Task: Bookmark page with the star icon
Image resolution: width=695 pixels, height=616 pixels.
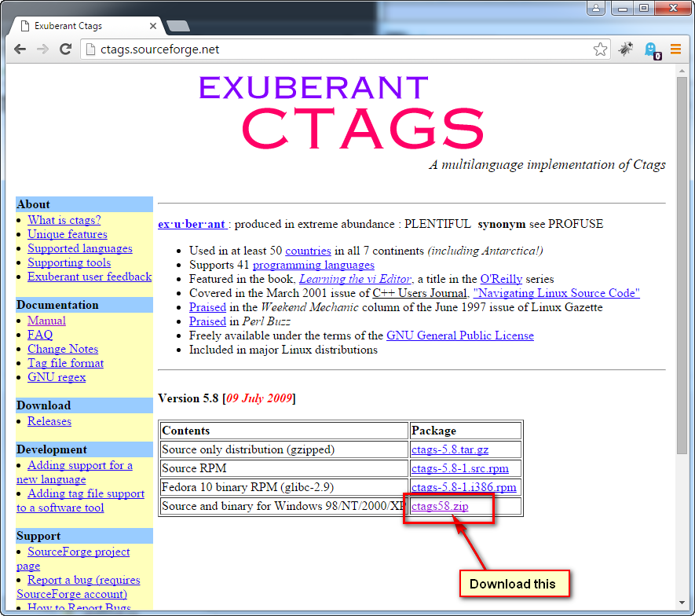Action: click(x=600, y=49)
